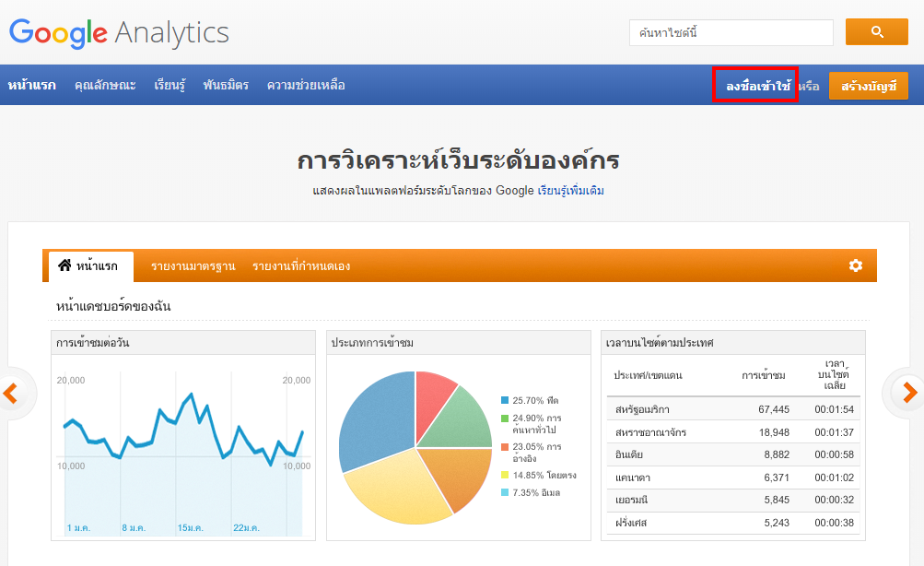
Task: Open the ความช่วยเหลือ help menu
Action: pyautogui.click(x=306, y=86)
